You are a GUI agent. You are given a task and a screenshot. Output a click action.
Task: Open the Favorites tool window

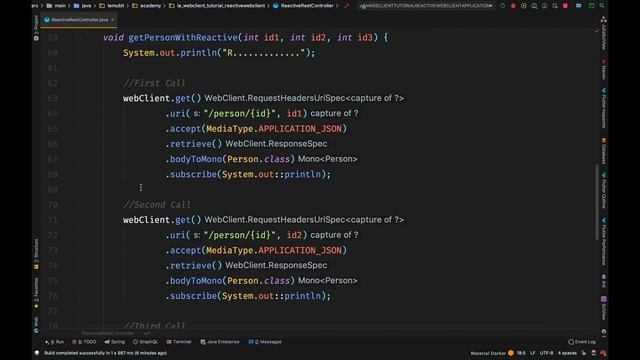tap(36, 293)
